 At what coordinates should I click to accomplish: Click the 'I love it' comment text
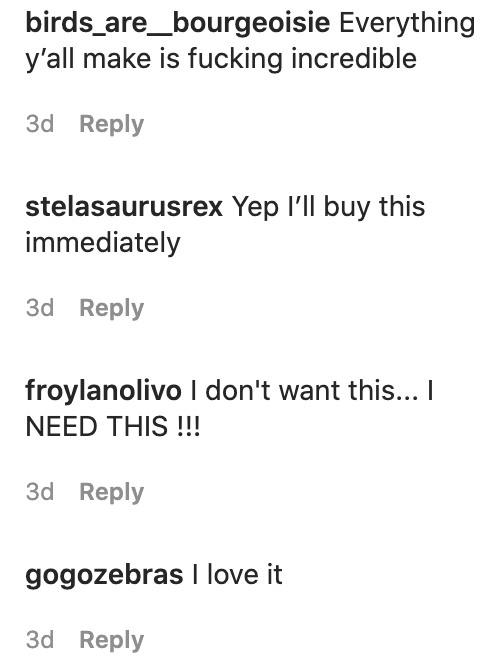(x=237, y=575)
